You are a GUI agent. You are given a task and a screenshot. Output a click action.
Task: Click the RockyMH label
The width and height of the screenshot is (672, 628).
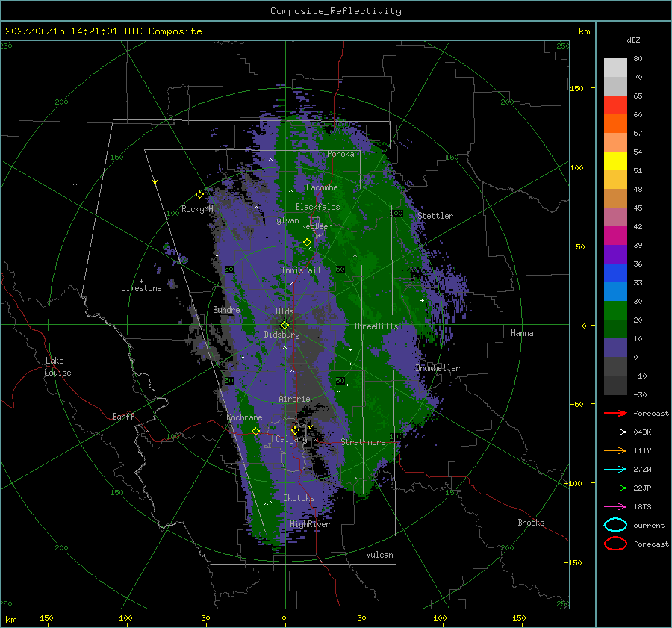point(197,209)
